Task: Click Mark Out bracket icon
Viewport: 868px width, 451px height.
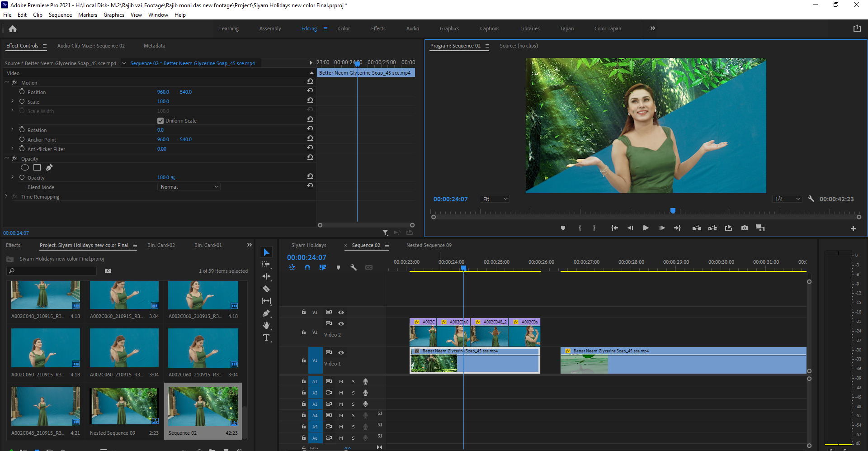Action: click(594, 228)
